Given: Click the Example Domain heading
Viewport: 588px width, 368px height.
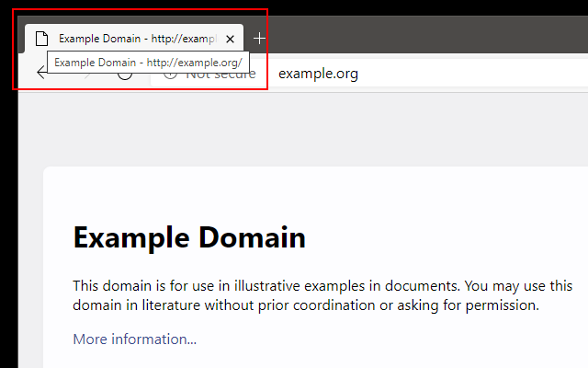Looking at the screenshot, I should pos(189,237).
